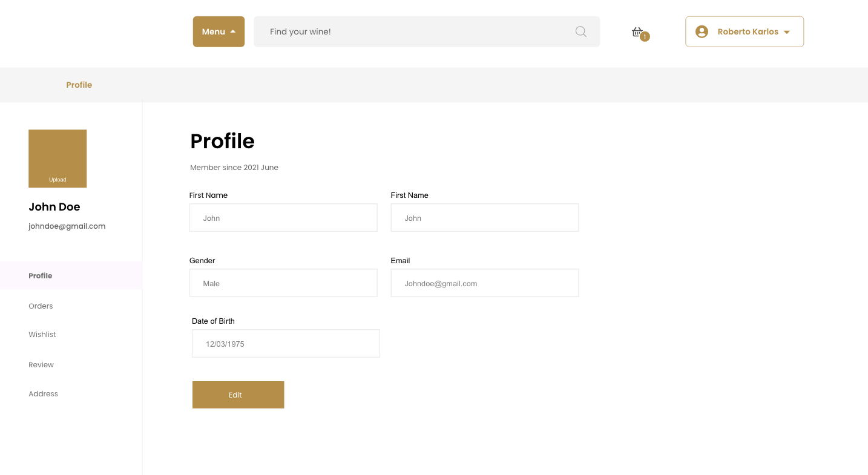Upload a new profile picture
868x475 pixels.
pos(58,159)
